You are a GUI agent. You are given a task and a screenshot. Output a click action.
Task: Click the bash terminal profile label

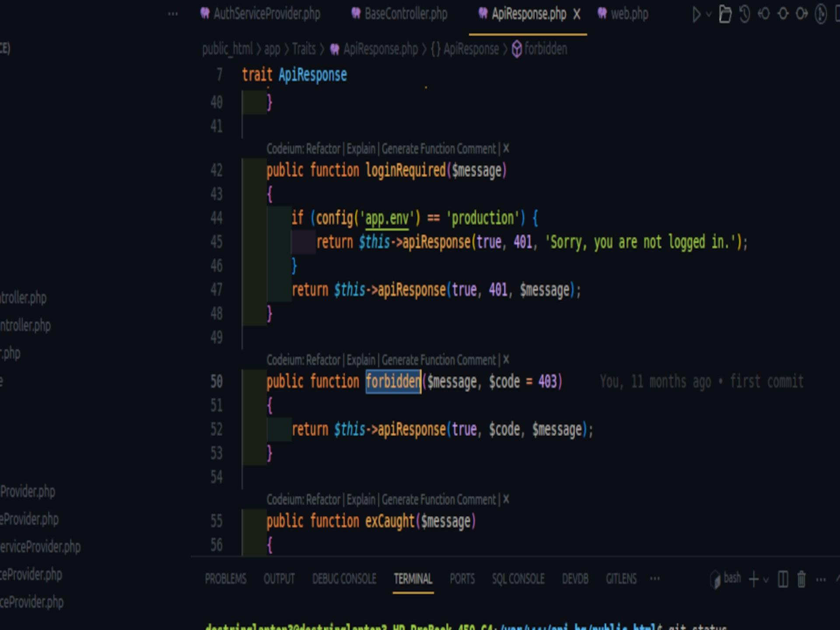tap(732, 578)
